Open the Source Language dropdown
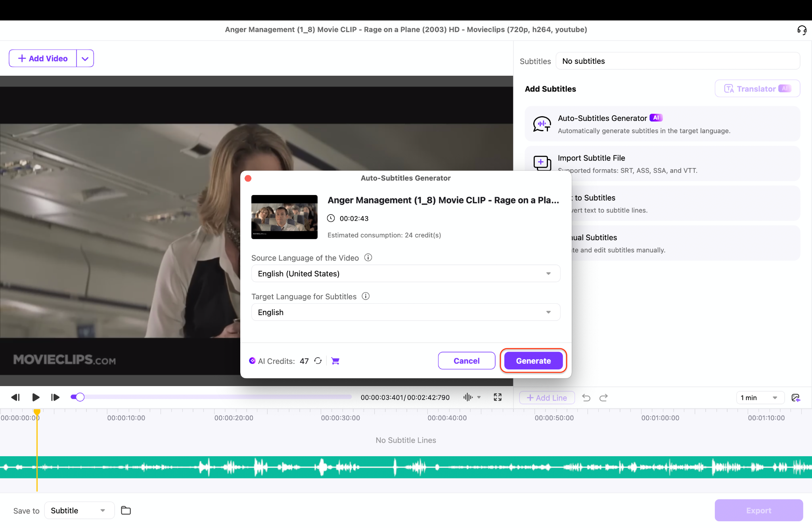This screenshot has width=812, height=528. 406,274
